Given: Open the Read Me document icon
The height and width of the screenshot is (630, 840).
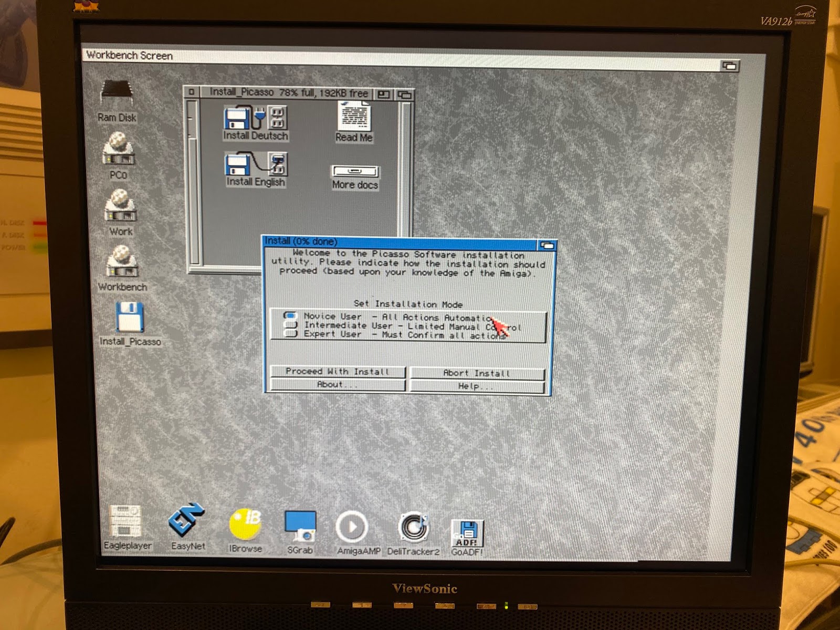Looking at the screenshot, I should click(x=354, y=122).
